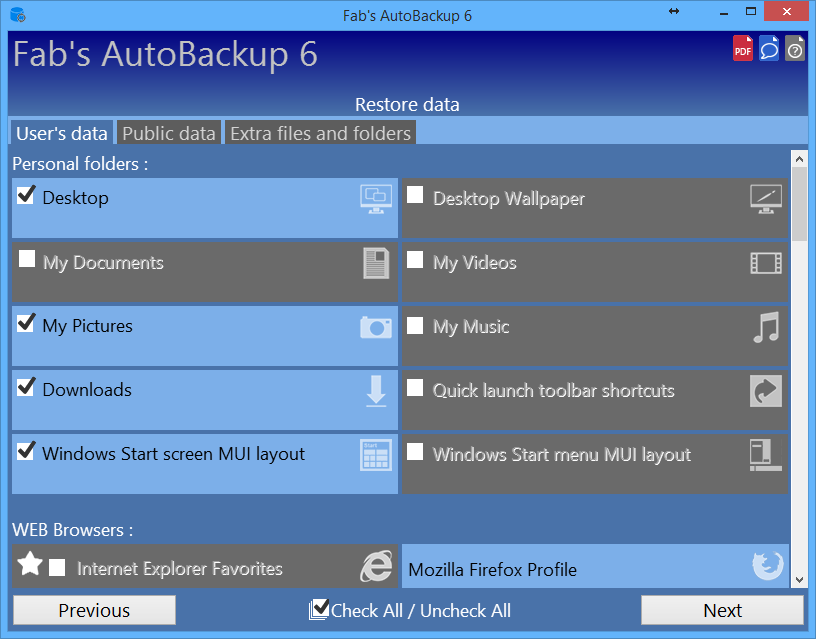Viewport: 816px width, 639px height.
Task: Click the My Music note icon
Action: (767, 327)
